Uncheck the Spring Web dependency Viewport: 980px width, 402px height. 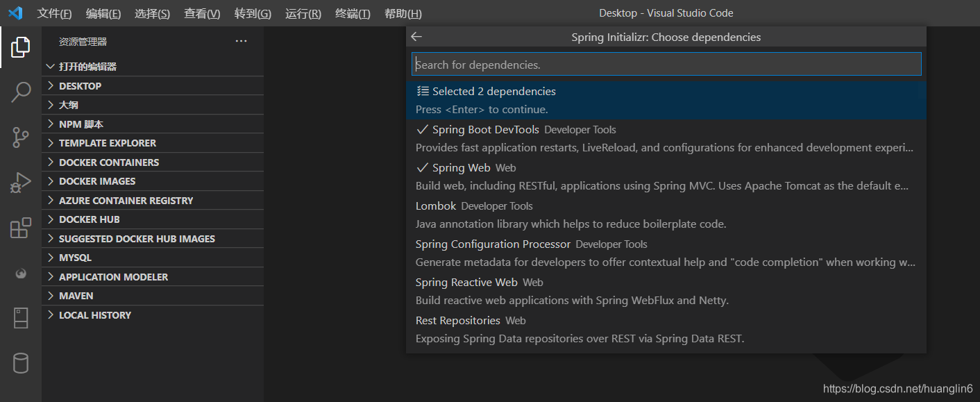[x=461, y=168]
